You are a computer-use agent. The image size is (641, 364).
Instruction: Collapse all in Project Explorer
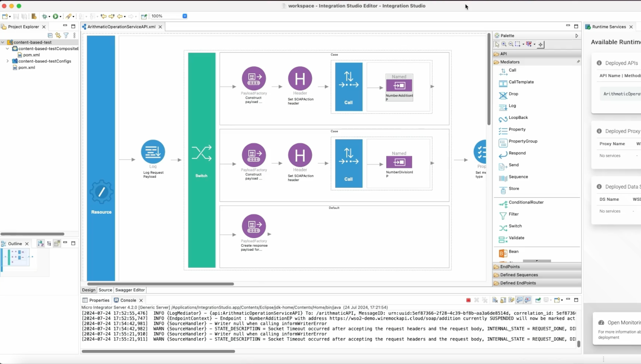click(50, 36)
